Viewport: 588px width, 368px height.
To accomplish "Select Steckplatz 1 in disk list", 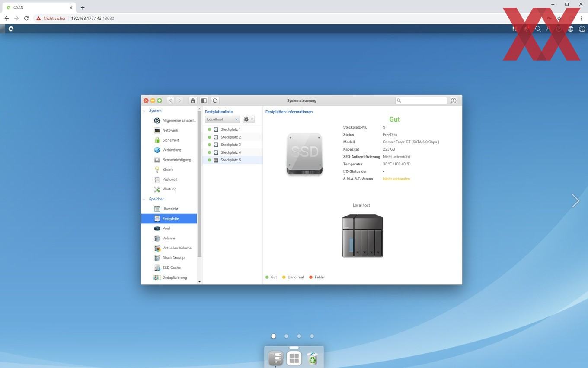I will (233, 129).
